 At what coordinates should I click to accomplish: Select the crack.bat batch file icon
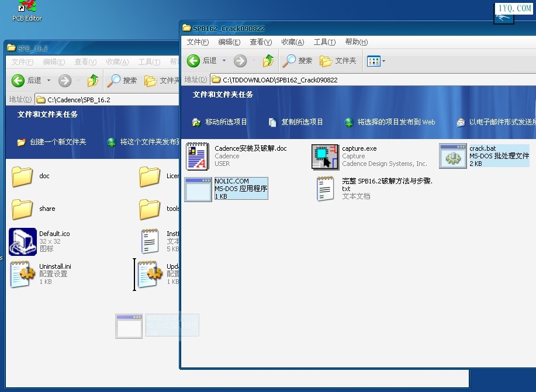click(453, 156)
